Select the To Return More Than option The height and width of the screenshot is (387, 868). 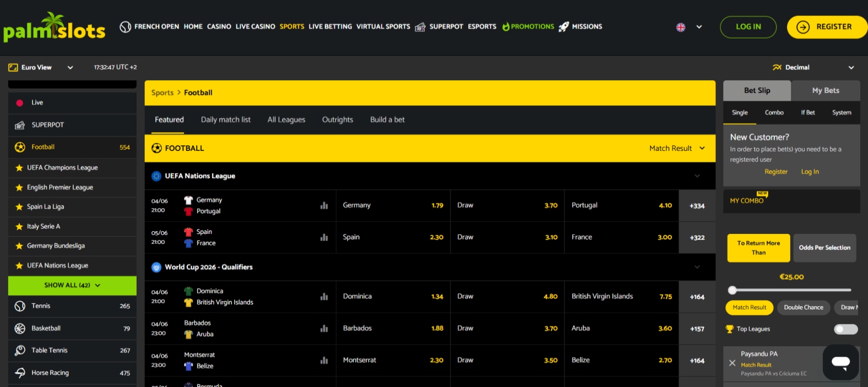coord(758,248)
